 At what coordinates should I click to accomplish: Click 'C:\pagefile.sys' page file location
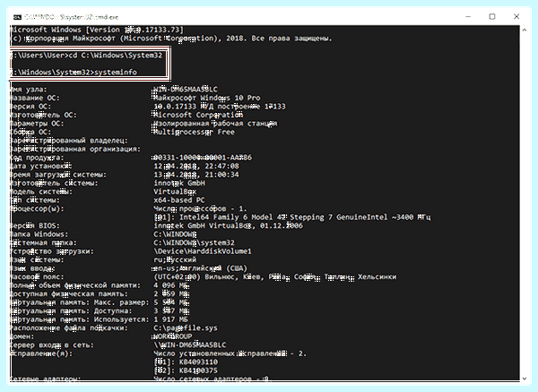[x=186, y=327]
